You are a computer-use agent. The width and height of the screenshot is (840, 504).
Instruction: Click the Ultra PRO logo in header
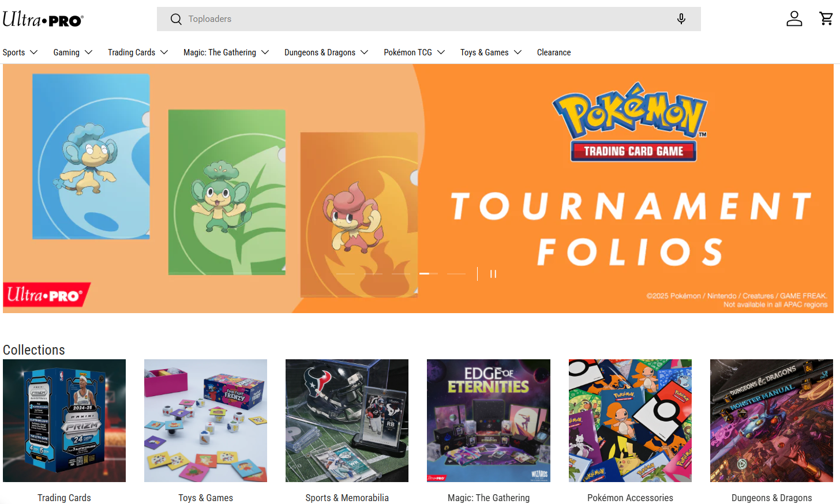(43, 20)
